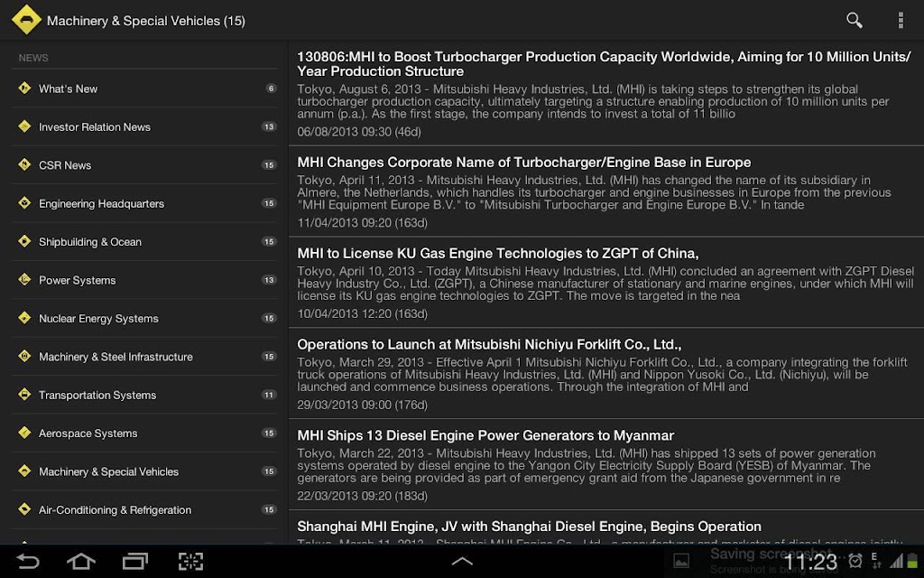
Task: Open Shanghai MHI Engine JV article
Action: pos(606,527)
